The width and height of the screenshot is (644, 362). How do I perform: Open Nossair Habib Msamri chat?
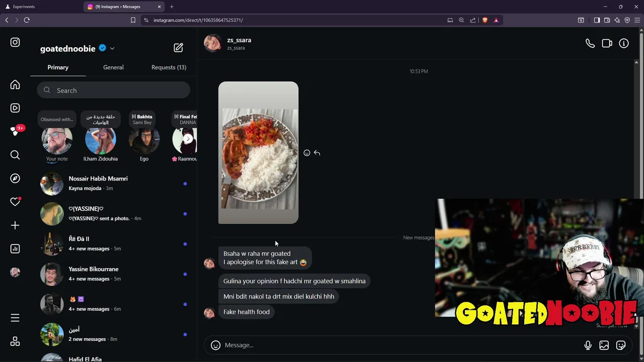[x=113, y=184]
